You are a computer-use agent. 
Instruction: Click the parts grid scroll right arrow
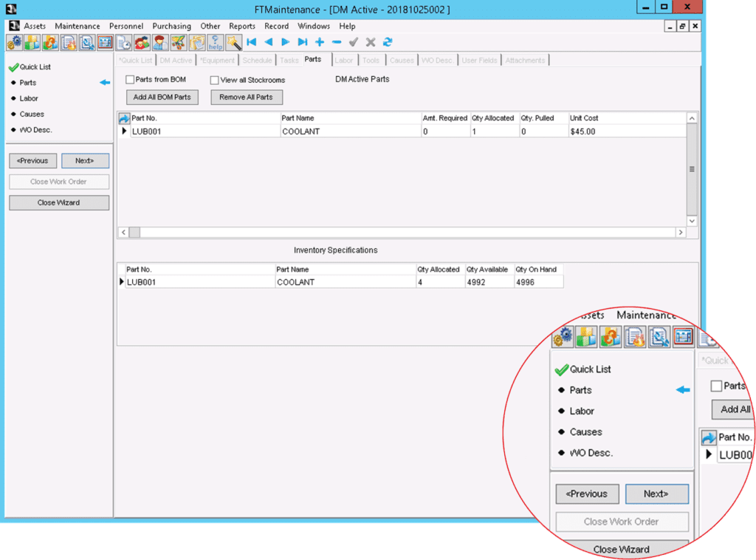coord(680,233)
